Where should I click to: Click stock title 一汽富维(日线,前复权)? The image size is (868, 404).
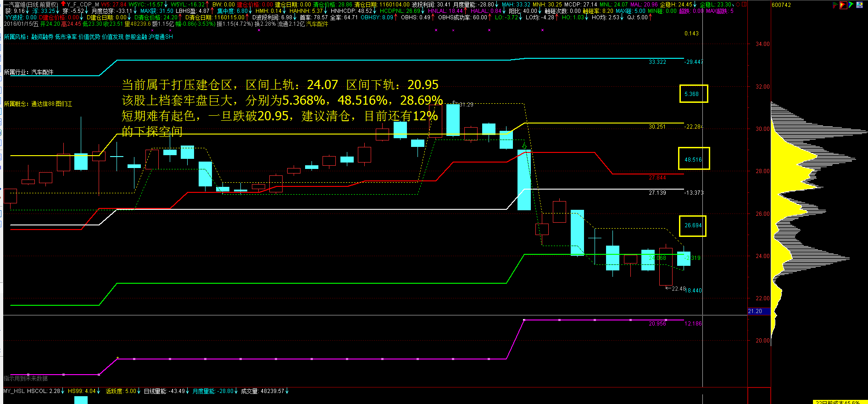[31, 5]
